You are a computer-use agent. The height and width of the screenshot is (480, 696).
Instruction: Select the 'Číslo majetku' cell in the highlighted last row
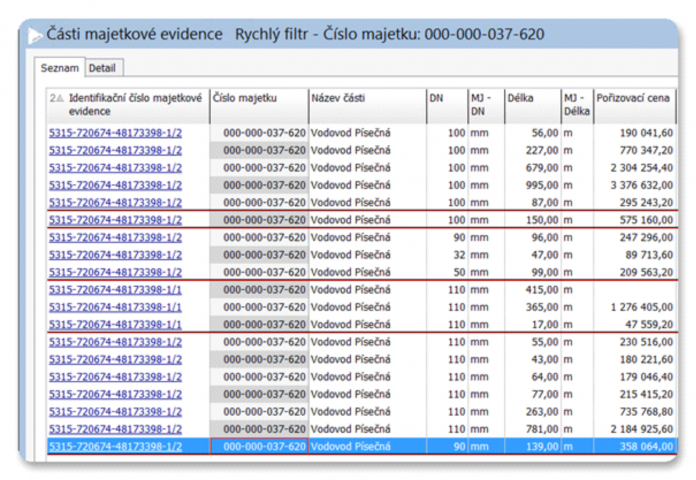click(x=259, y=446)
